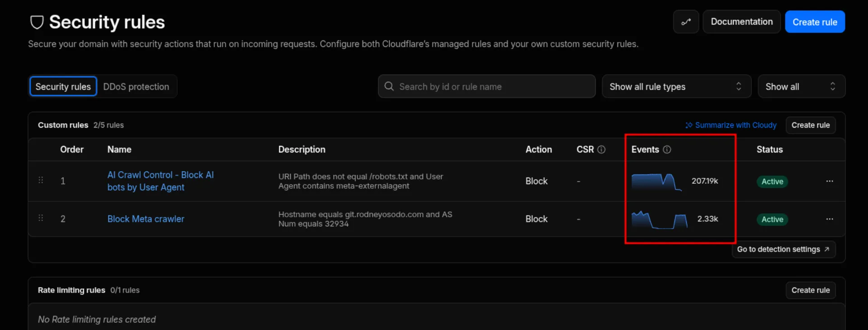Click the '0/1 rules' counter

pyautogui.click(x=125, y=290)
